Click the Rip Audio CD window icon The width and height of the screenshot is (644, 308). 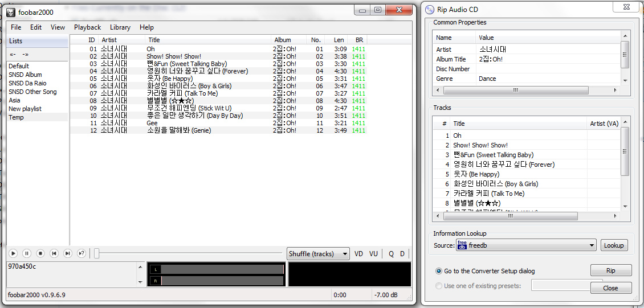coord(430,10)
